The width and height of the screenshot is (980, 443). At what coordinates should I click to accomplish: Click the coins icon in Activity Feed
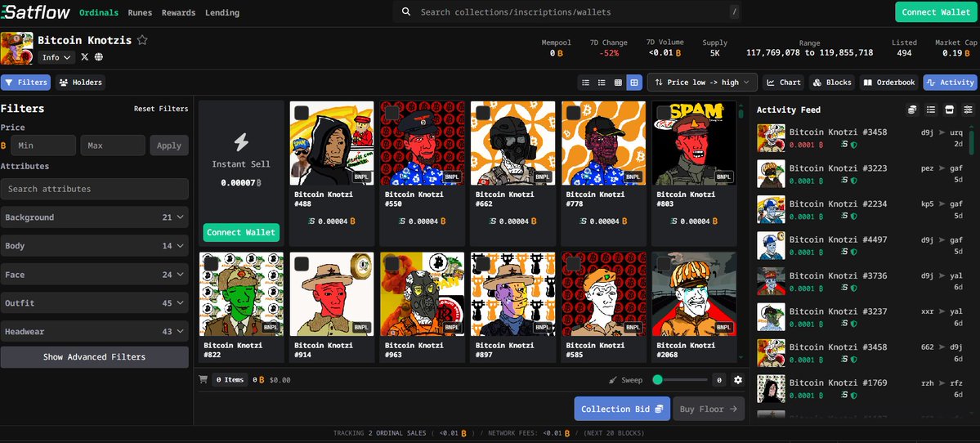pyautogui.click(x=912, y=110)
